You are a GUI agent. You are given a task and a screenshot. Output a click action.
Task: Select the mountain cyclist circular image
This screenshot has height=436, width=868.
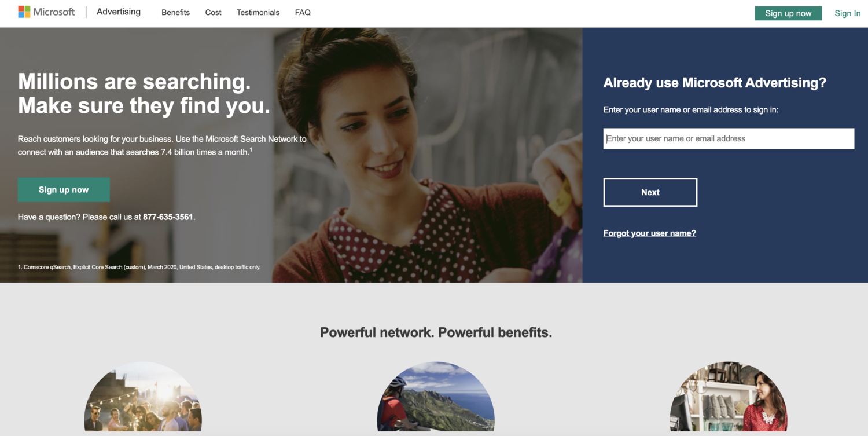click(436, 397)
